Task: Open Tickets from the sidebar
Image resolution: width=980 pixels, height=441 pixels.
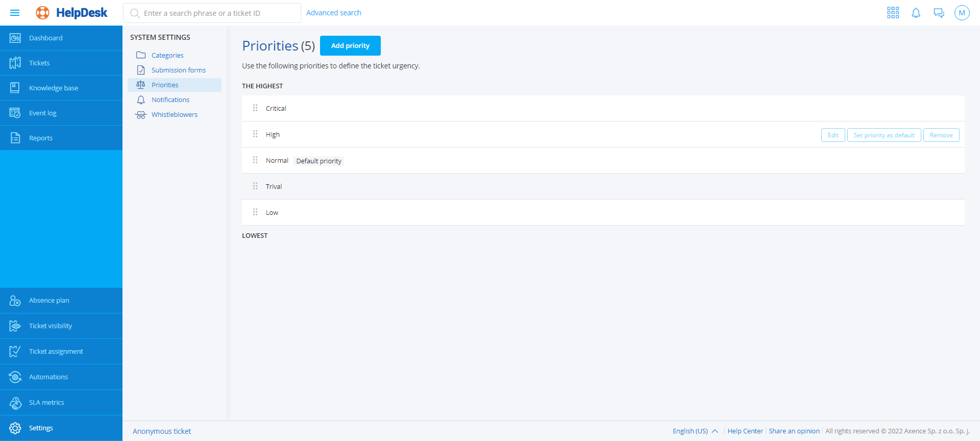Action: pos(39,63)
